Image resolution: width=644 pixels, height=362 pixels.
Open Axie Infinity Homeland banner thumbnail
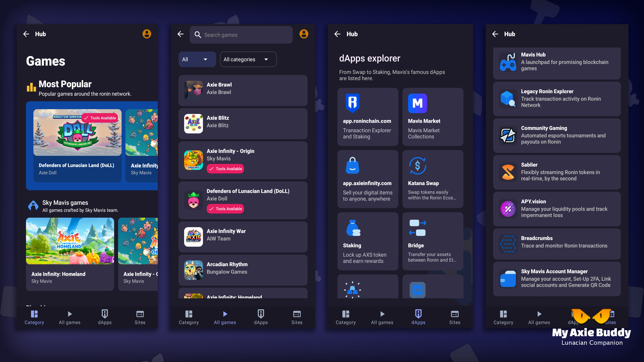click(x=70, y=241)
